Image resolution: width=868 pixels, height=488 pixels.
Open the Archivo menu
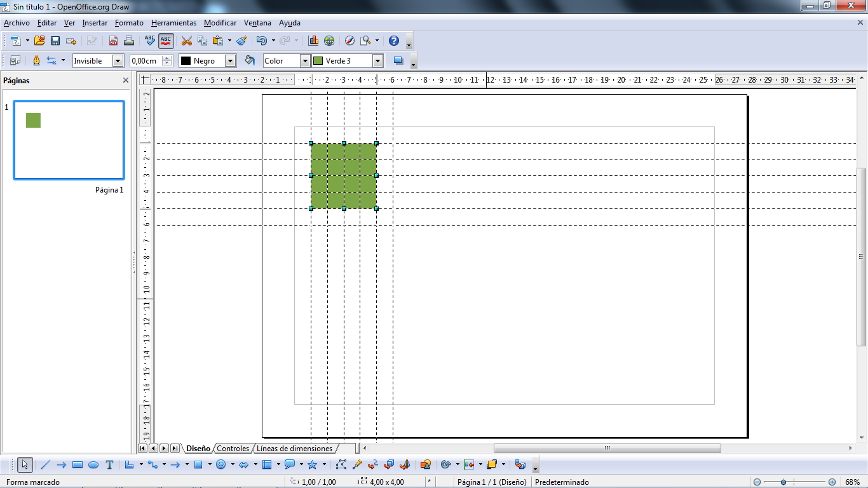pos(17,23)
